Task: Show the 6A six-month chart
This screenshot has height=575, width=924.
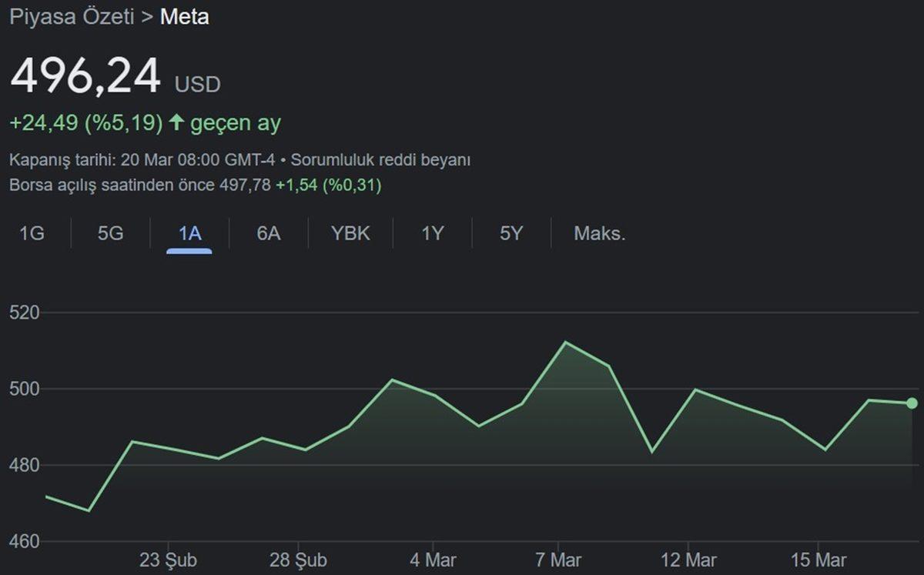Action: point(268,234)
